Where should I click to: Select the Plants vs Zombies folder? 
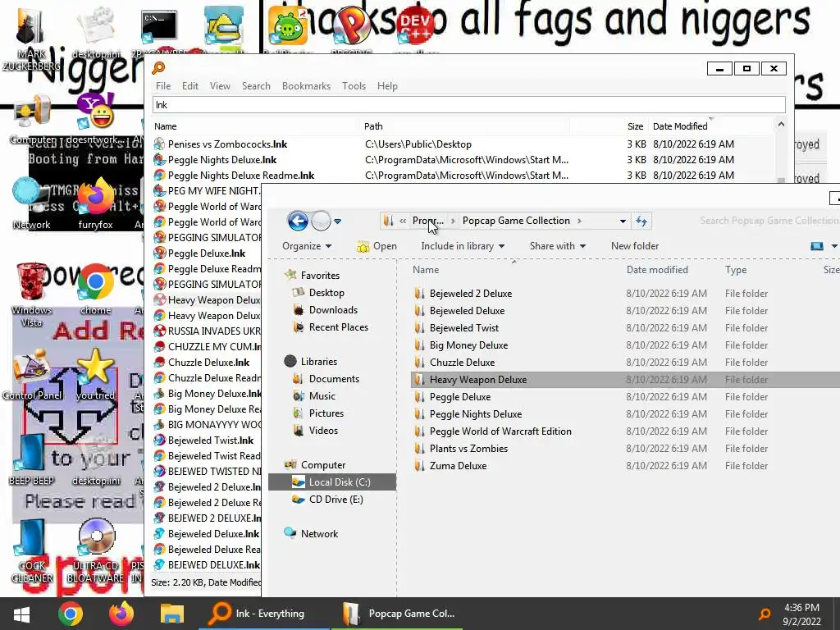[468, 449]
